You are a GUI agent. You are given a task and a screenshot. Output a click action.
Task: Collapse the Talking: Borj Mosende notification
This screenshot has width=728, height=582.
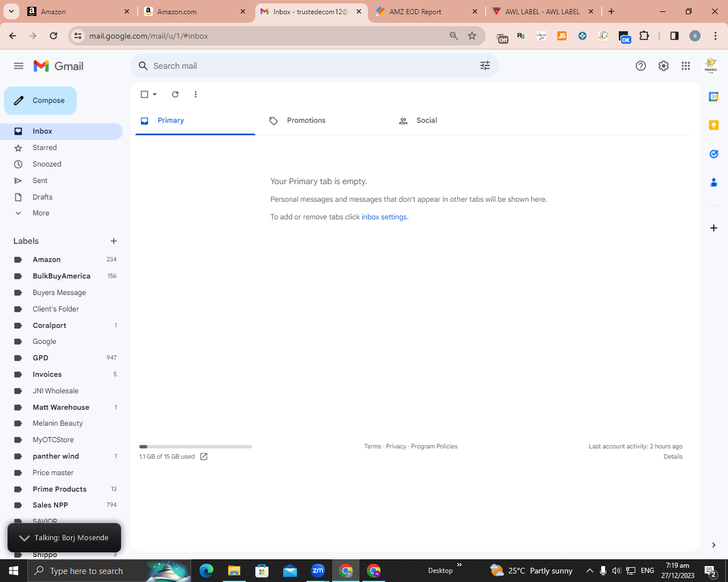point(24,538)
